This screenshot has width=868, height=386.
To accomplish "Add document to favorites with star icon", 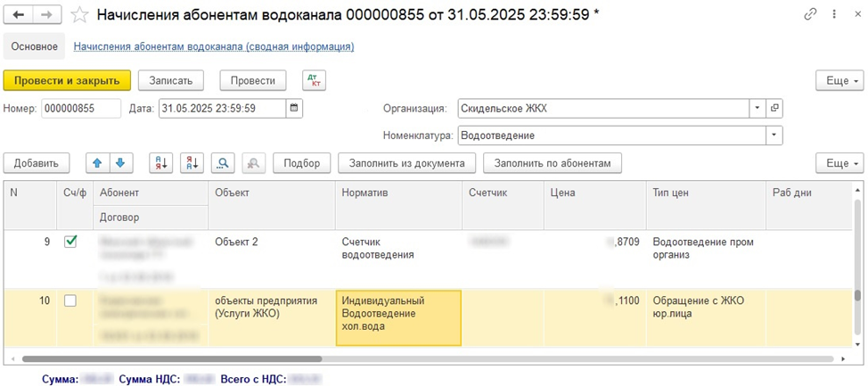I will 79,15.
